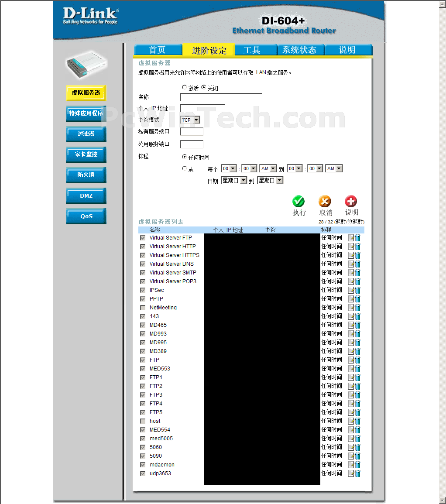Click the orange 取消 (Cancel) icon

click(325, 201)
